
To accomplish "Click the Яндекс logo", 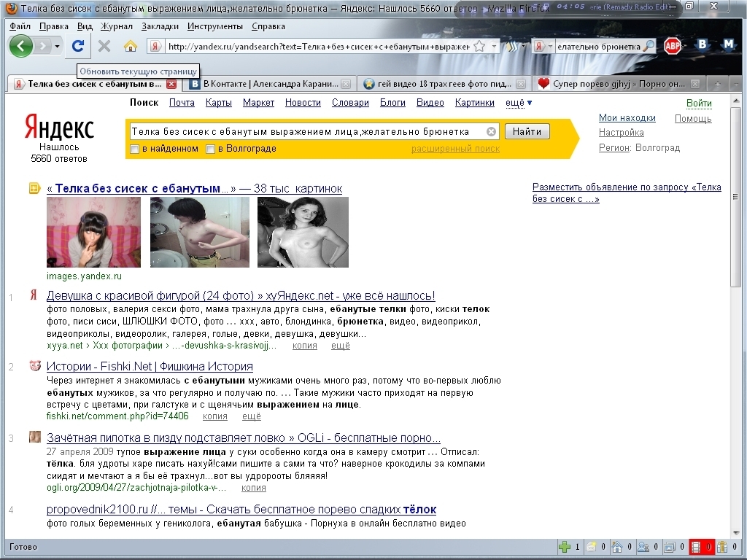I will [59, 128].
